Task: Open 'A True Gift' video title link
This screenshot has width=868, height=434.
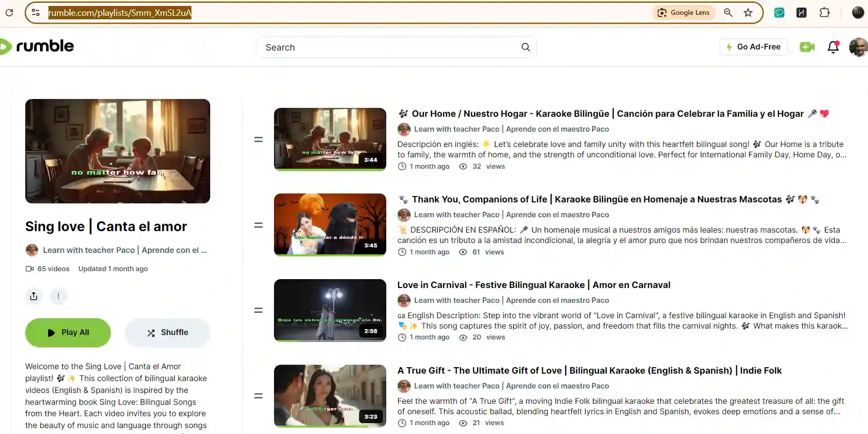Action: click(x=590, y=370)
